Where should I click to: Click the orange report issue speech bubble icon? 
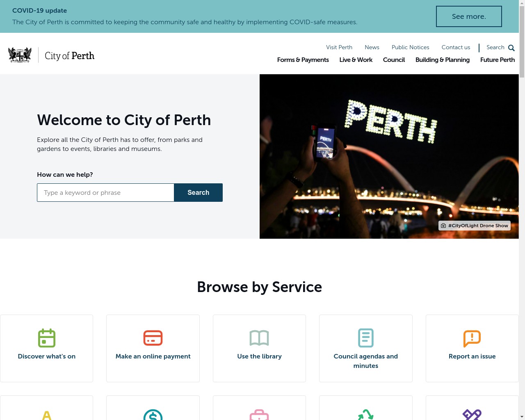pyautogui.click(x=472, y=338)
